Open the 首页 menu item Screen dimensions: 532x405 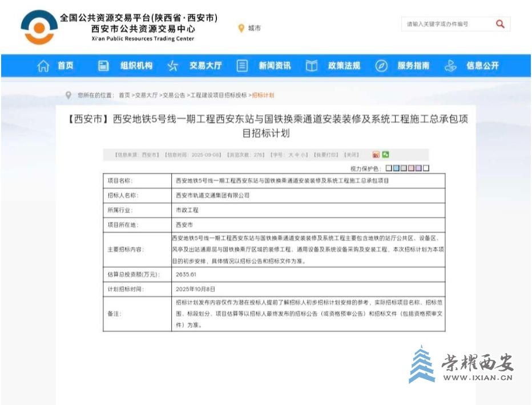coord(66,66)
